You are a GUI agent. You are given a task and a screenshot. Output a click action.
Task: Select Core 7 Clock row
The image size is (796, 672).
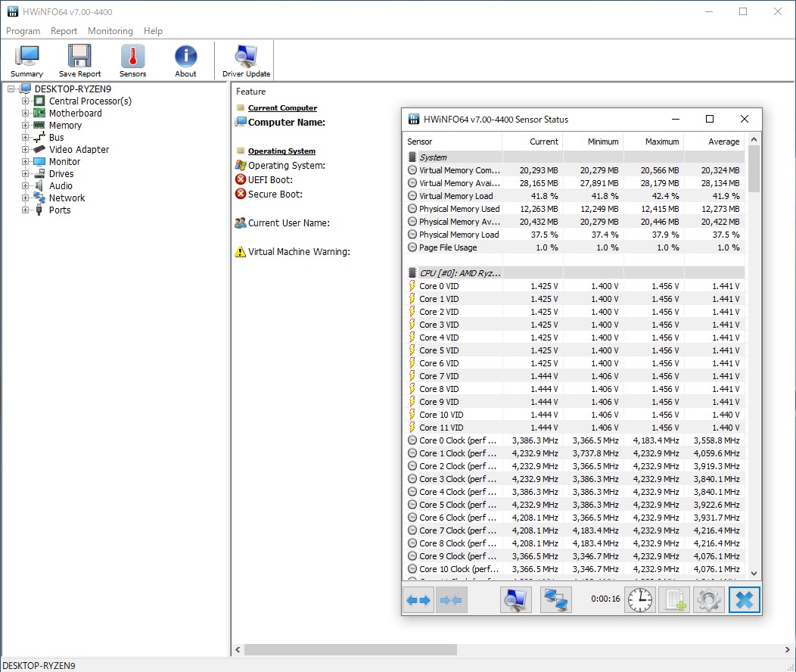point(574,530)
